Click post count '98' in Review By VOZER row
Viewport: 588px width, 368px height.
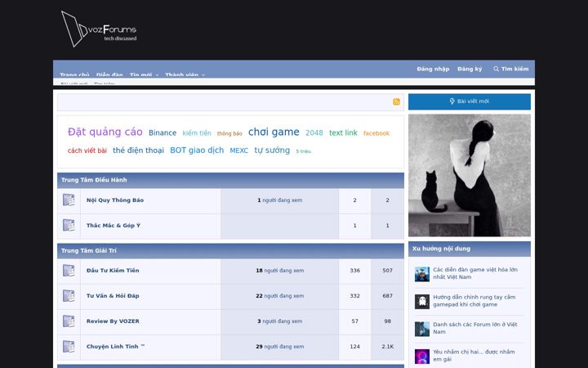click(x=387, y=321)
